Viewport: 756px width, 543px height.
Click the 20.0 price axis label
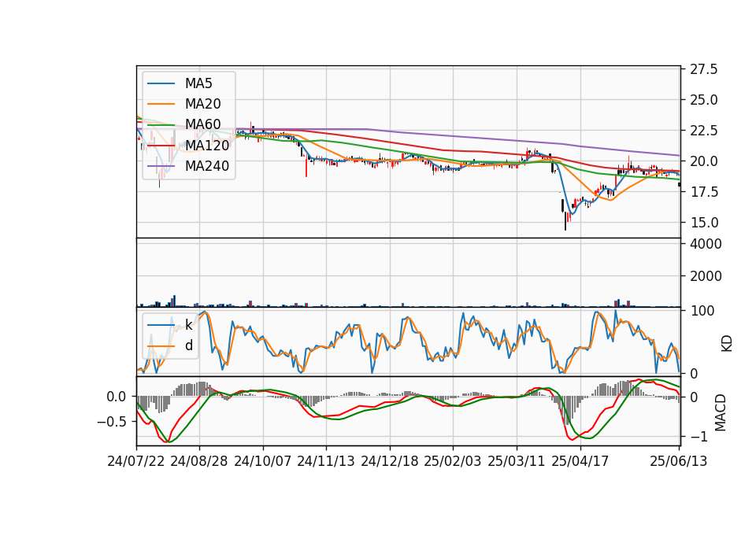point(703,161)
